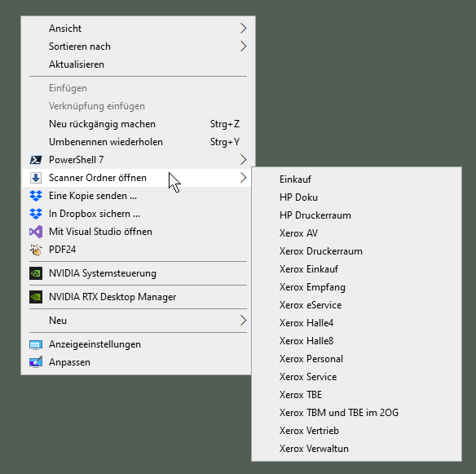Open NVIDIA RTX Desktop Manager
Image resolution: width=476 pixels, height=474 pixels.
[x=137, y=297]
